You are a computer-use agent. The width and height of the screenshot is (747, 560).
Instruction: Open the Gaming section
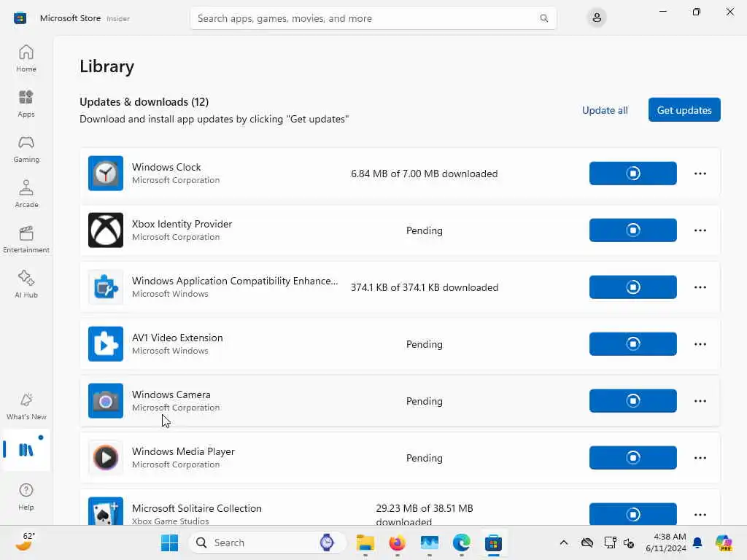click(x=26, y=149)
